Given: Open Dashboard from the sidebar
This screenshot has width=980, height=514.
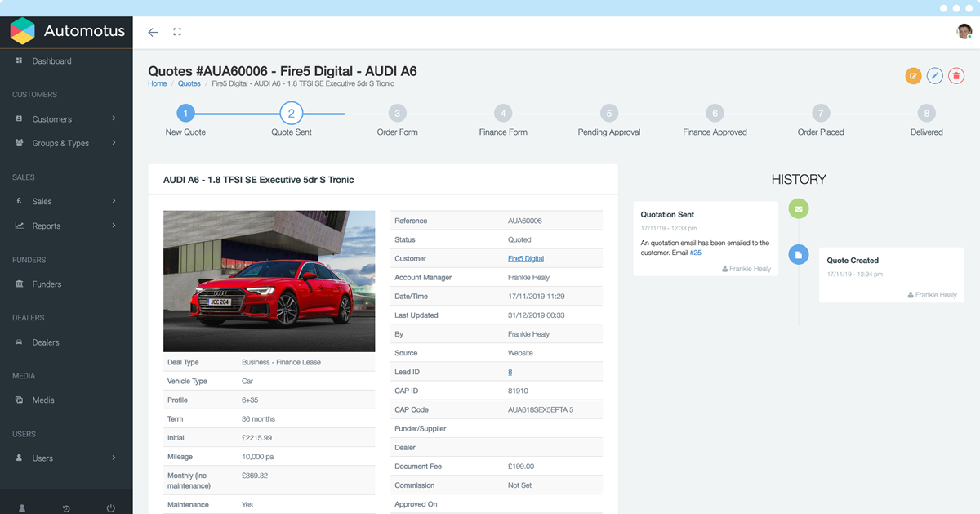Looking at the screenshot, I should [51, 61].
